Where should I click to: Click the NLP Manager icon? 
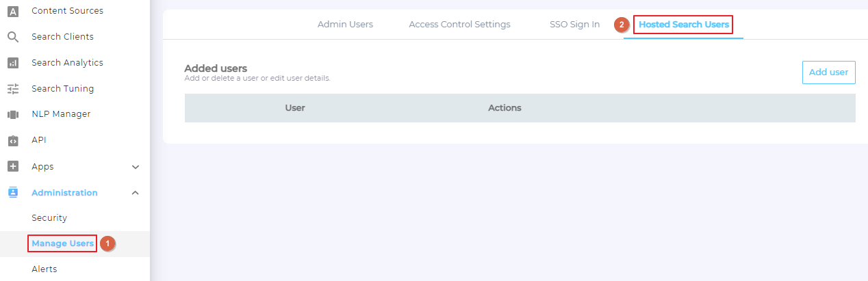pyautogui.click(x=13, y=114)
